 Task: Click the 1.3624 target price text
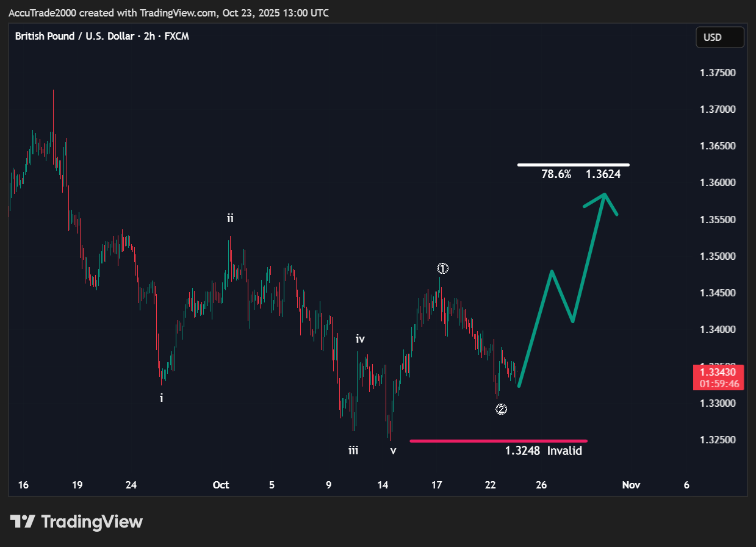(x=603, y=174)
